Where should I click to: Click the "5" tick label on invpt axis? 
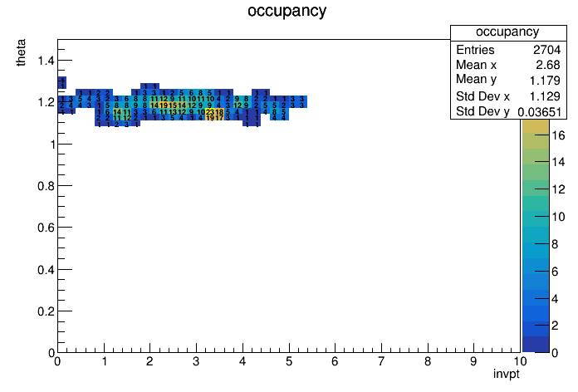(289, 361)
